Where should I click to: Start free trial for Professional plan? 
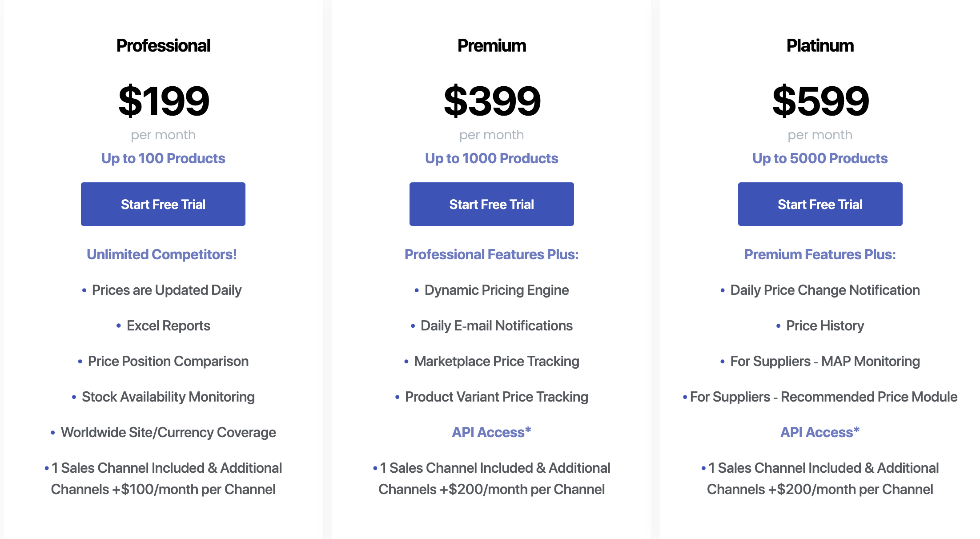click(163, 204)
